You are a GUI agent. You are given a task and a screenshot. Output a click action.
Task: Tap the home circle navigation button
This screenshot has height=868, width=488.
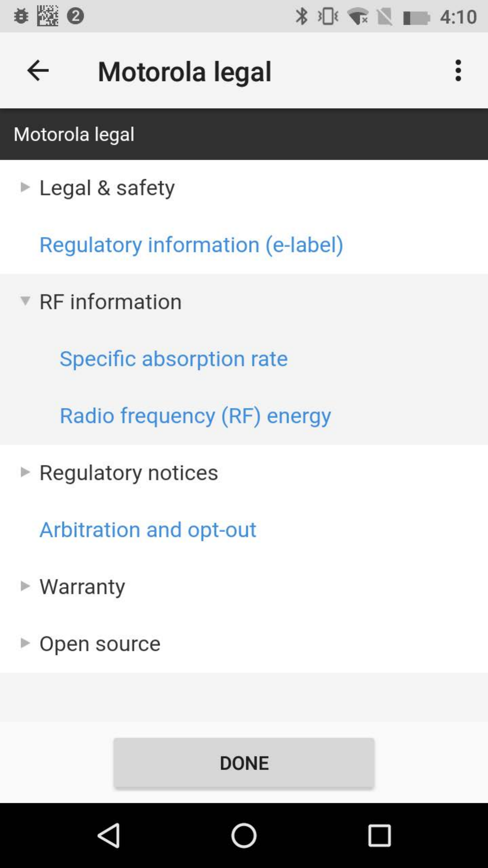tap(244, 835)
